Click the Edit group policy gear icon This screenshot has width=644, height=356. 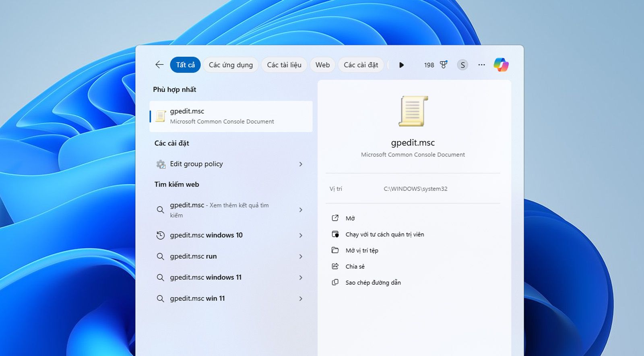point(161,164)
